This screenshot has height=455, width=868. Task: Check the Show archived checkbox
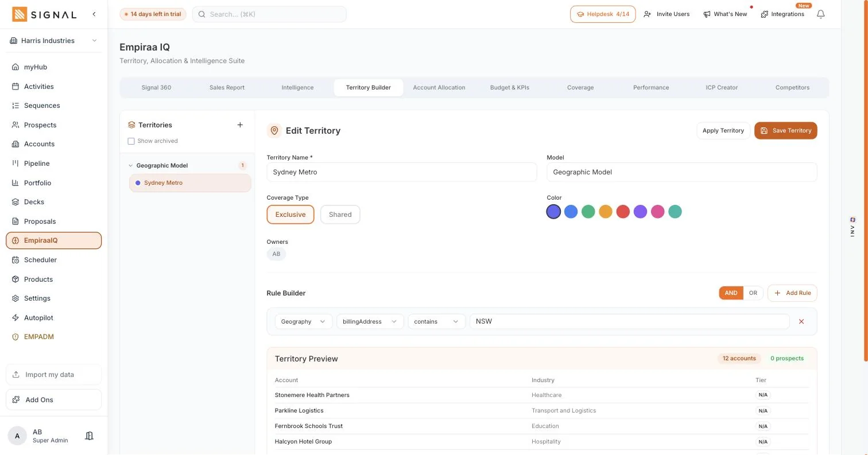click(x=131, y=141)
